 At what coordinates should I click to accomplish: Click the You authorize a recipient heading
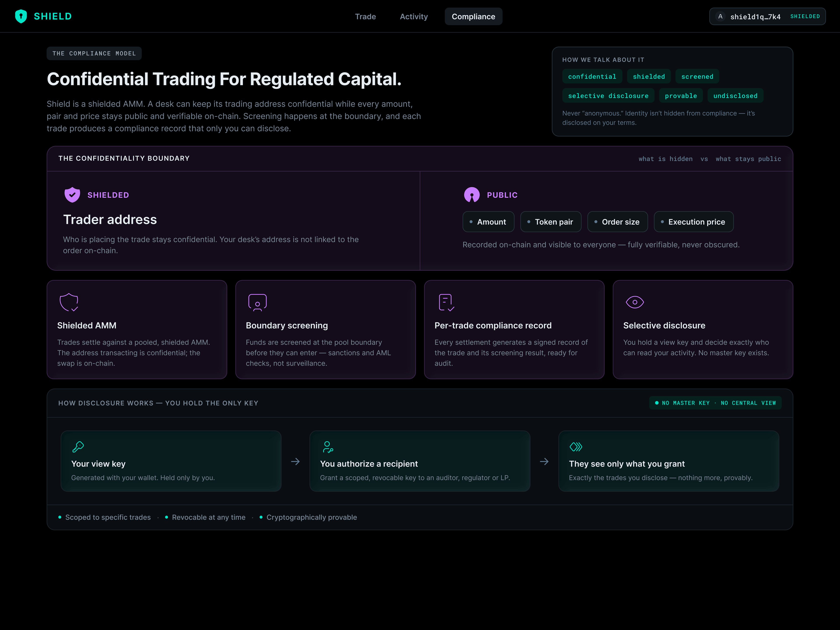pyautogui.click(x=369, y=464)
